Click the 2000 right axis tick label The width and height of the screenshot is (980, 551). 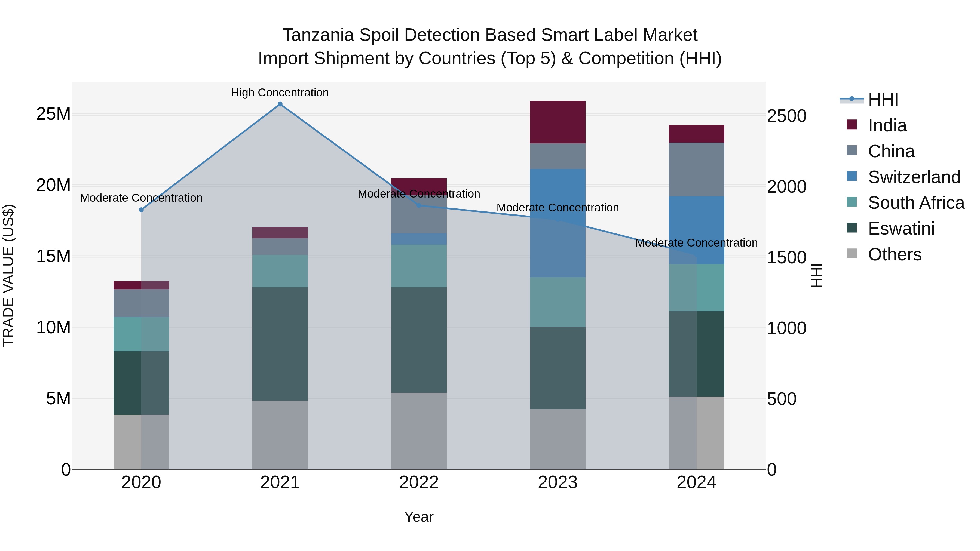click(787, 187)
